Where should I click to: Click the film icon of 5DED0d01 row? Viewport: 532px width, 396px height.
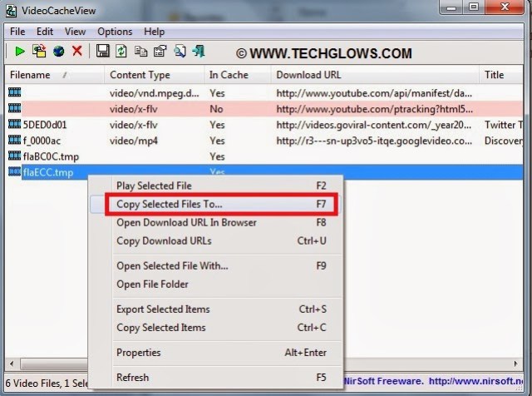15,124
